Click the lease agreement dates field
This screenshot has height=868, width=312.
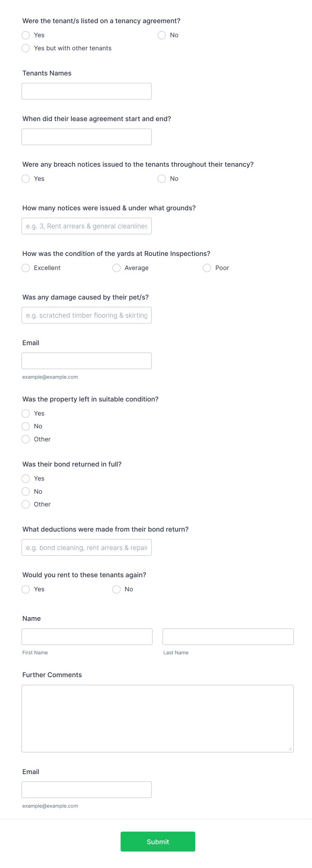[86, 137]
